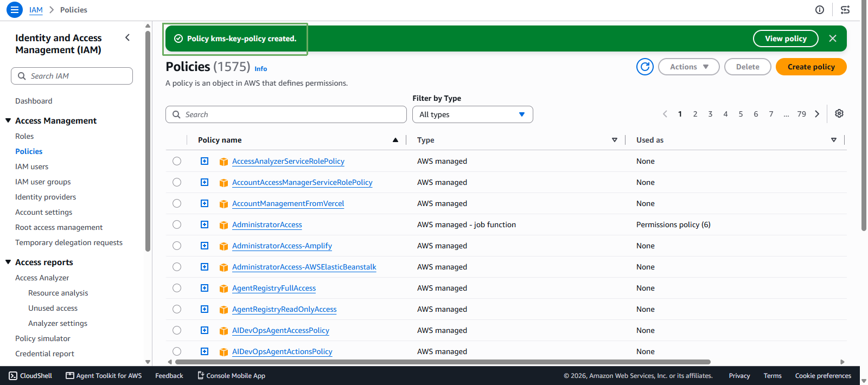Click the info circle icon in header
The image size is (868, 385).
coord(820,10)
